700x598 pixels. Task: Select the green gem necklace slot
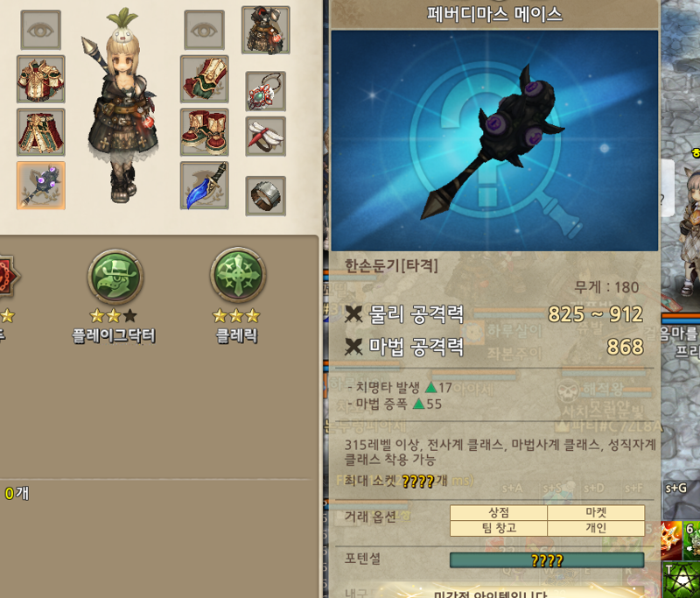point(266,91)
